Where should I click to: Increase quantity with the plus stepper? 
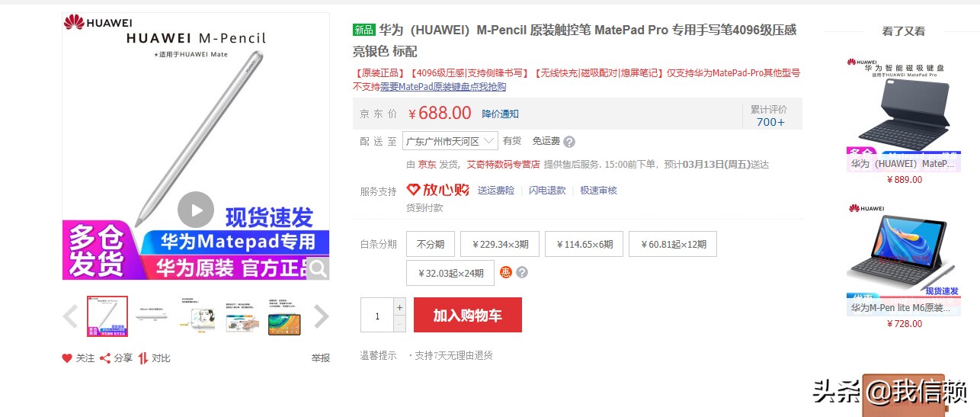pos(400,306)
